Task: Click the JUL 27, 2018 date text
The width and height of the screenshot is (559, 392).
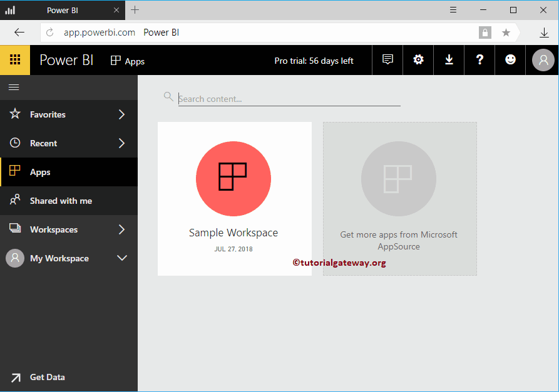Action: (x=233, y=249)
